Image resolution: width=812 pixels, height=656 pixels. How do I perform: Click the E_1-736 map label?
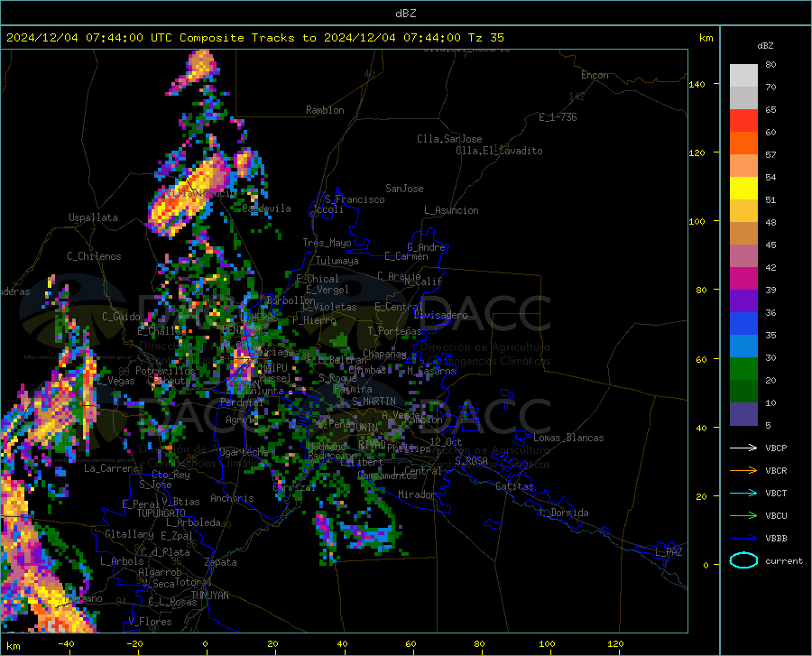coord(558,117)
